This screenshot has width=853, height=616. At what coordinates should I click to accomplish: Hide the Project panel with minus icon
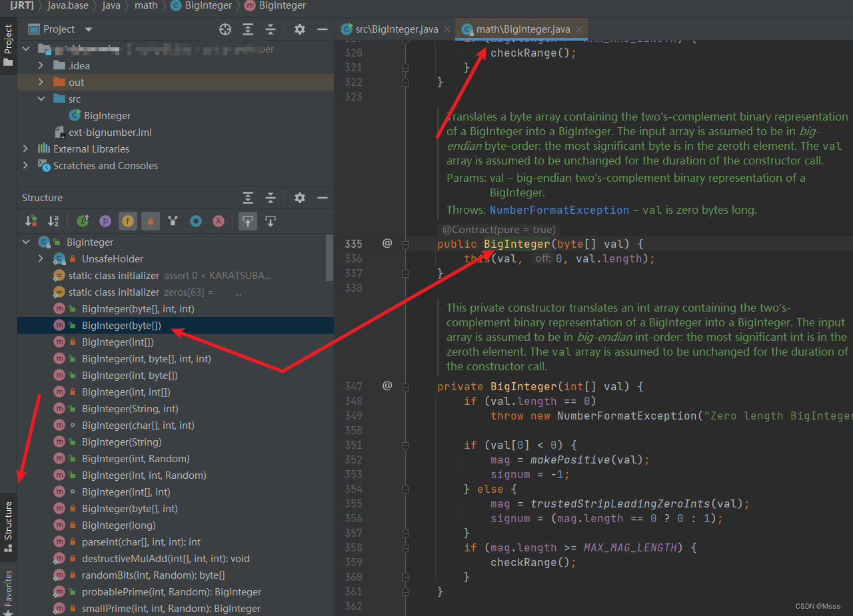(323, 29)
